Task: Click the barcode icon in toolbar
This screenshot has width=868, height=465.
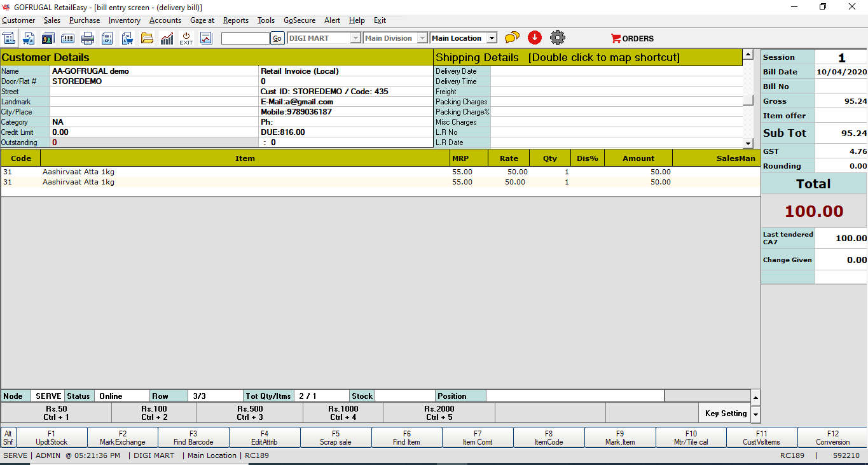Action: 67,38
